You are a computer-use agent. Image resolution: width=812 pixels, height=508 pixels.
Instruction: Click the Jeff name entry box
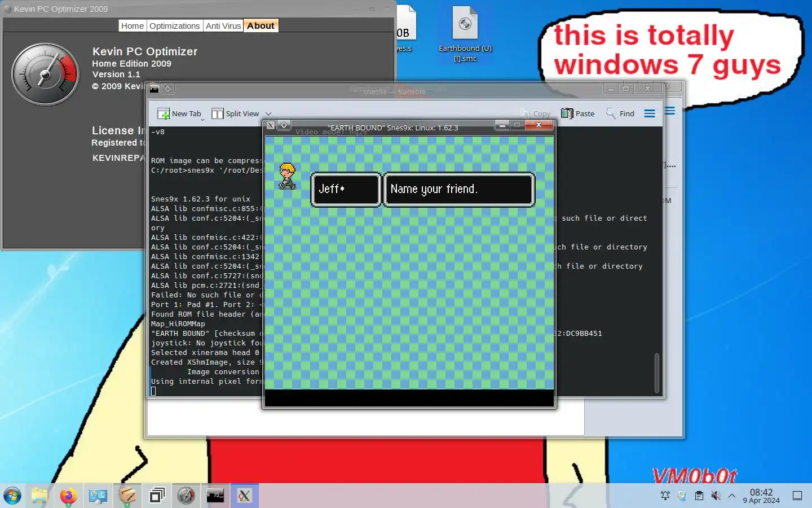(x=346, y=189)
